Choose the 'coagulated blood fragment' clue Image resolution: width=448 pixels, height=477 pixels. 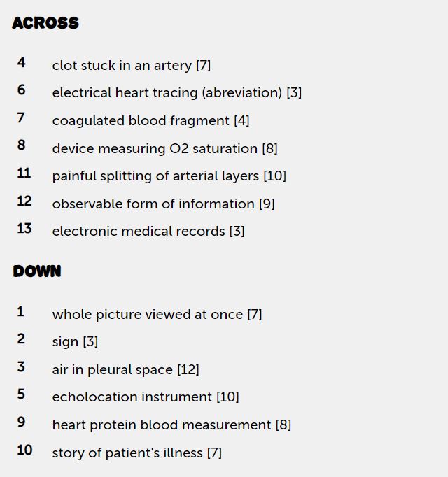(x=150, y=120)
